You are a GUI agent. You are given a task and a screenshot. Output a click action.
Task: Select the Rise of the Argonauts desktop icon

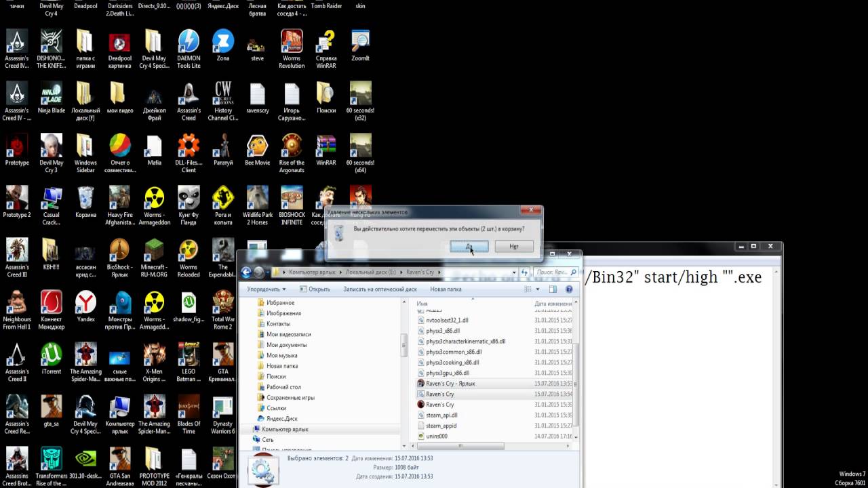(x=292, y=154)
